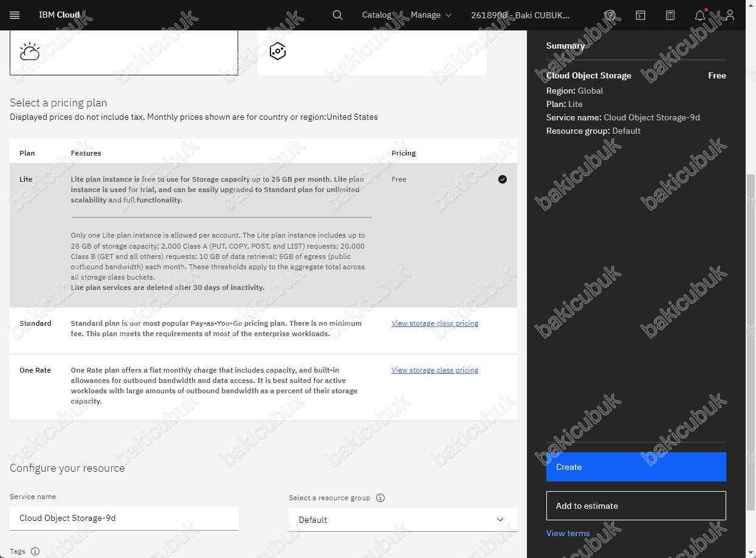Click the Configure your resource heading
The width and height of the screenshot is (756, 558).
67,468
